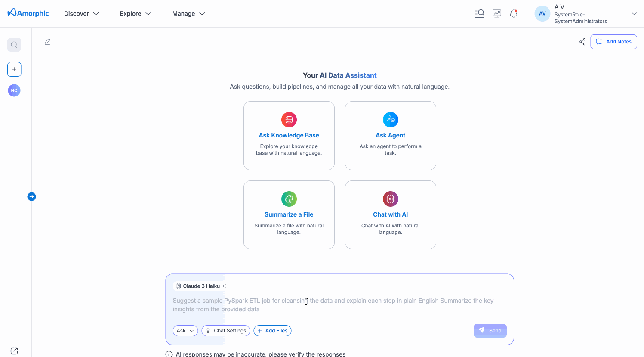644x357 pixels.
Task: Expand the Manage menu
Action: (188, 14)
